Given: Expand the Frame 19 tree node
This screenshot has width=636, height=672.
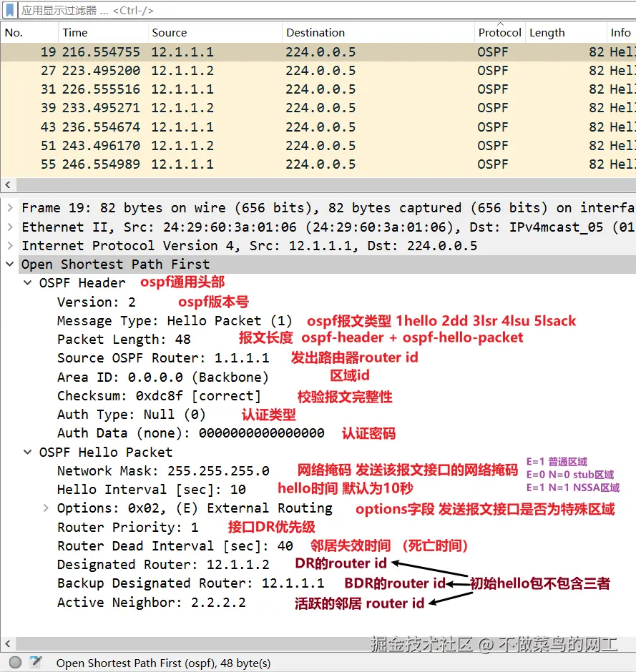Looking at the screenshot, I should click(x=10, y=208).
